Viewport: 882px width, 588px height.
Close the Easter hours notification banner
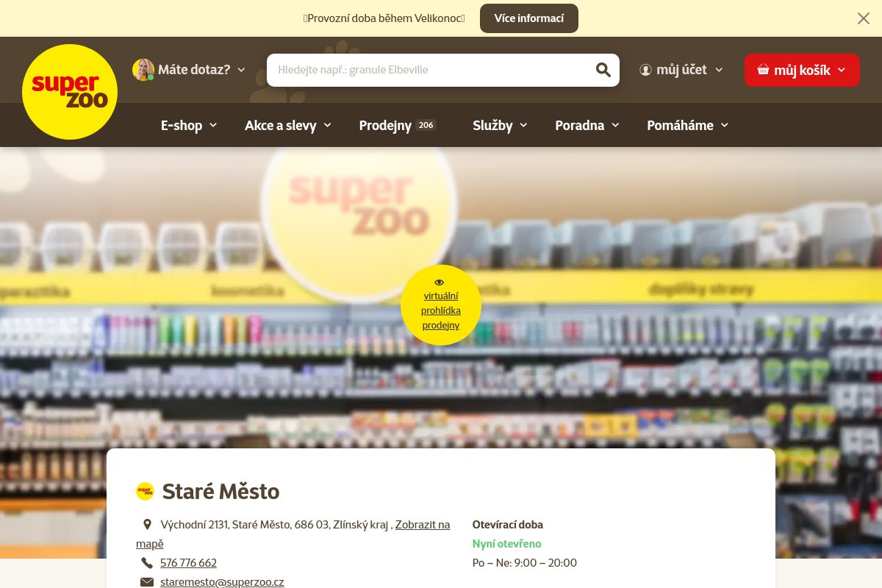(x=863, y=18)
